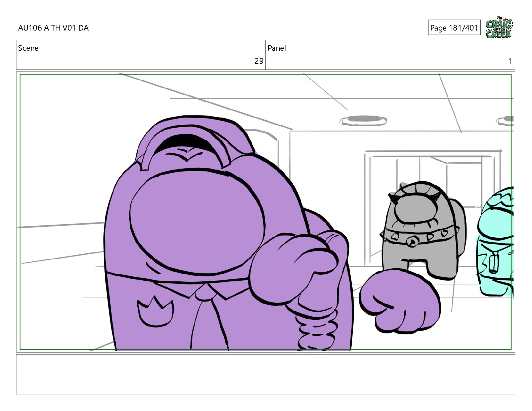Click the empty notes box below the panel
The width and height of the screenshot is (532, 411).
click(265, 374)
